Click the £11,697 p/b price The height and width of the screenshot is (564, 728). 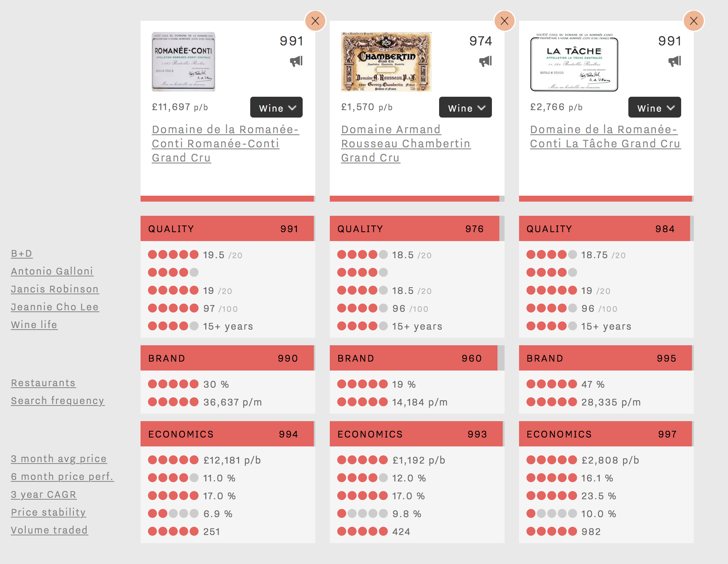180,107
